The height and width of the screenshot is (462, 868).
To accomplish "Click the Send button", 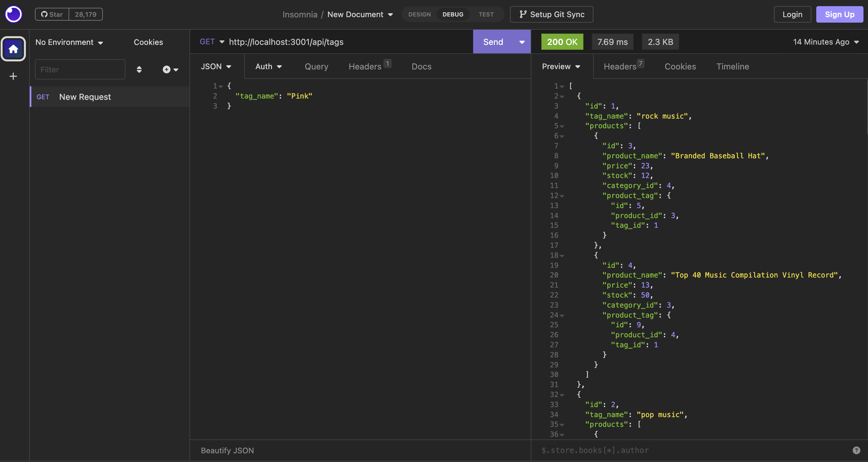I will coord(493,42).
